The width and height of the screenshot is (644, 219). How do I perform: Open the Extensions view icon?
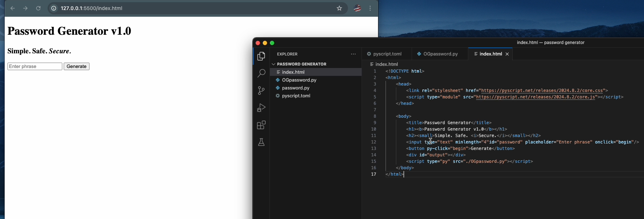pos(261,125)
